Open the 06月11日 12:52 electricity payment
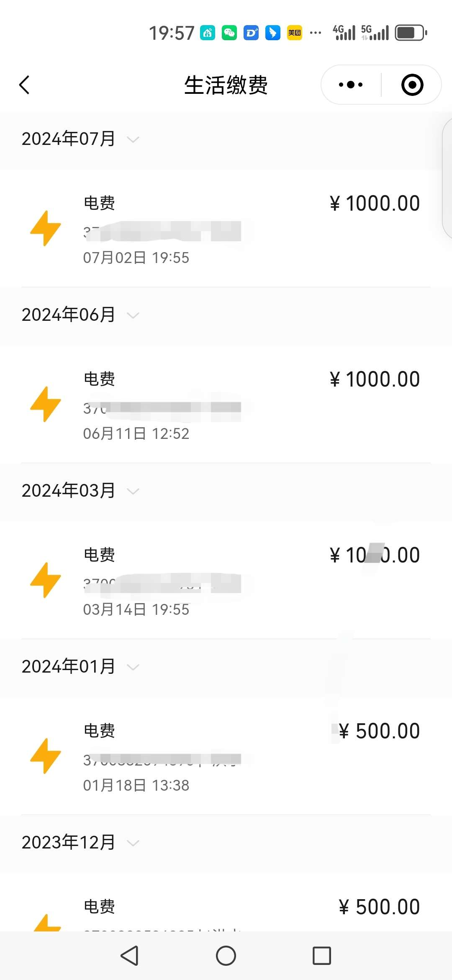 (226, 405)
